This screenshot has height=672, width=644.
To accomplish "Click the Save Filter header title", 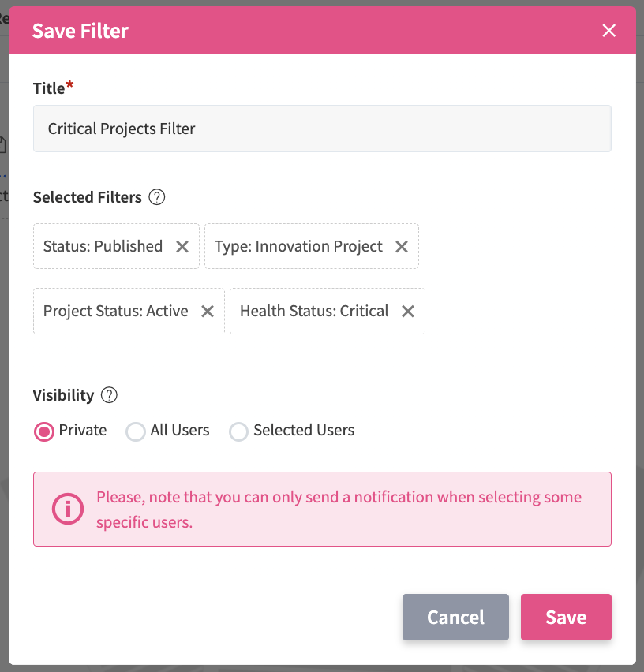I will click(x=80, y=31).
